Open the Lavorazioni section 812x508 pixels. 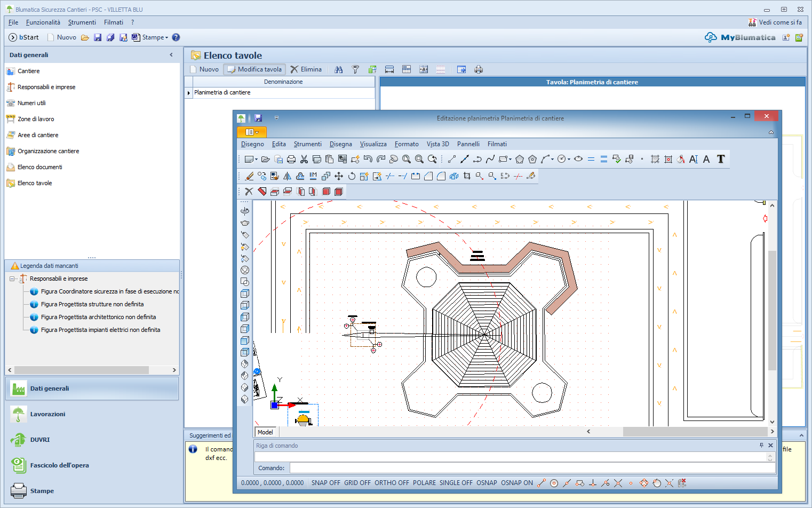(x=47, y=414)
